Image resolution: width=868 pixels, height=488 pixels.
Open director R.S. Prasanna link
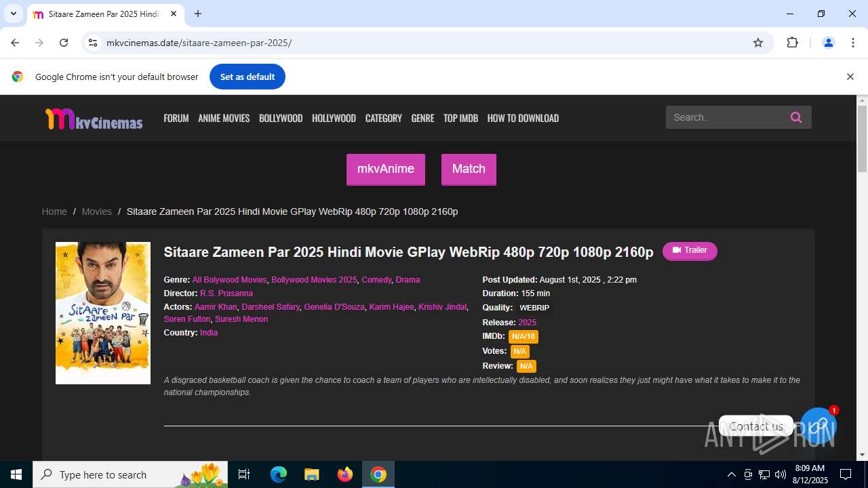click(x=226, y=293)
